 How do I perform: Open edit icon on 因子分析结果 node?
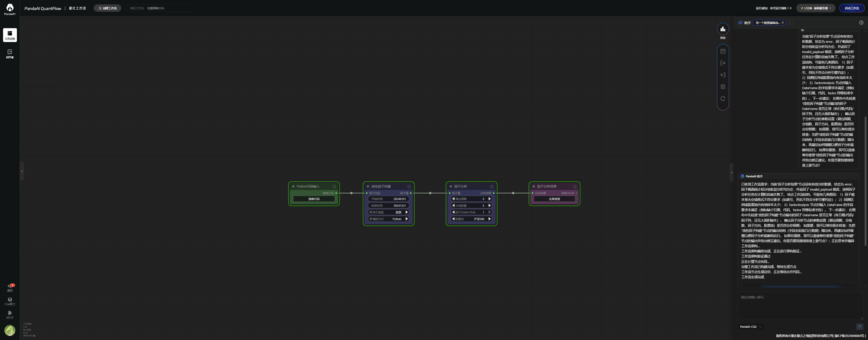[x=574, y=187]
